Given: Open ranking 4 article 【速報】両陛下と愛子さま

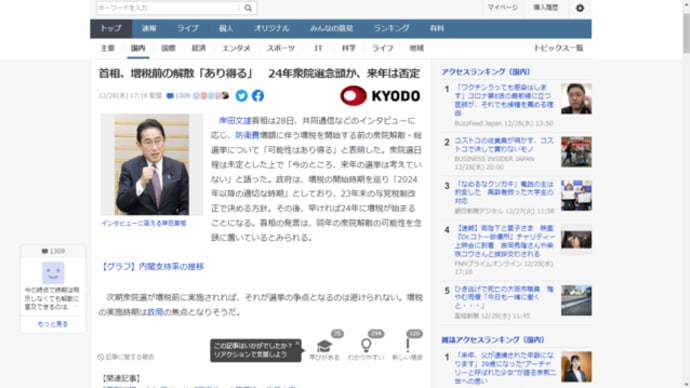Looking at the screenshot, I should 505,241.
